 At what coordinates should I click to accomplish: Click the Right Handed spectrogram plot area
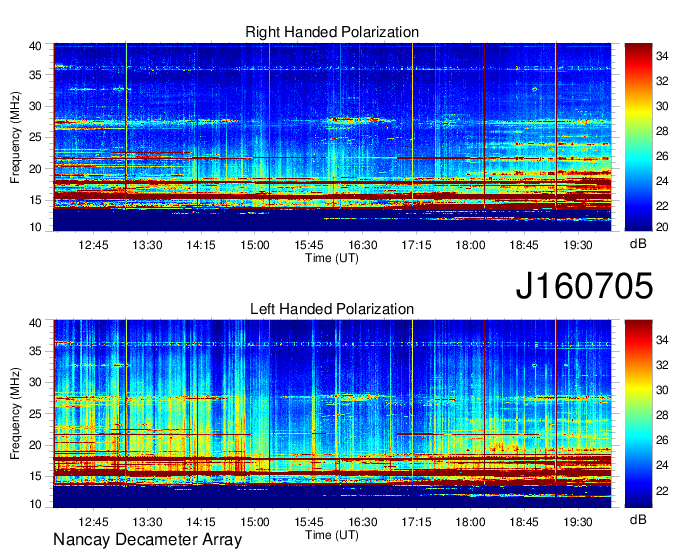[x=332, y=137]
